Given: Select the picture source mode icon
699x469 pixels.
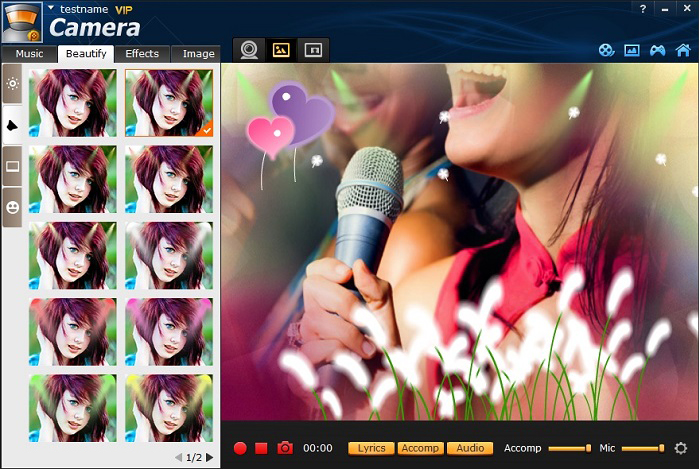Looking at the screenshot, I should [281, 50].
